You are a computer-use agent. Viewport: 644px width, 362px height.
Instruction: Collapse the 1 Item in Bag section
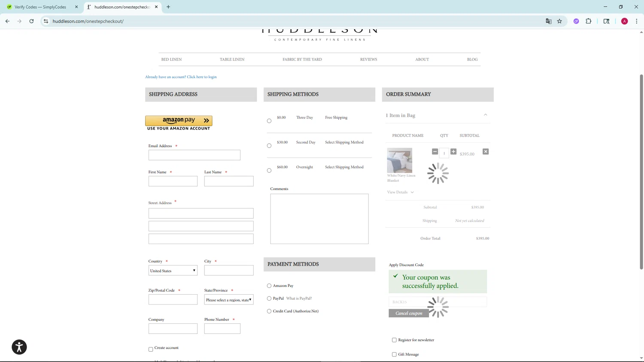coord(486,115)
